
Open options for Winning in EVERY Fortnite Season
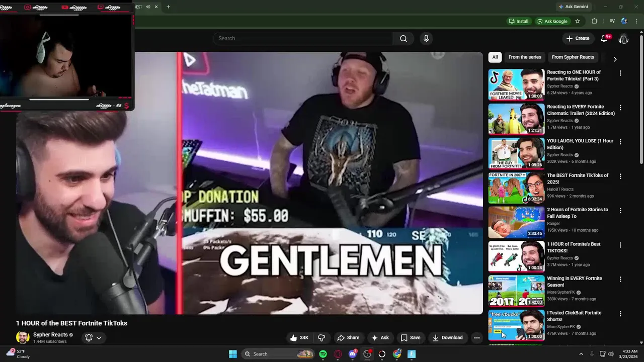click(620, 279)
